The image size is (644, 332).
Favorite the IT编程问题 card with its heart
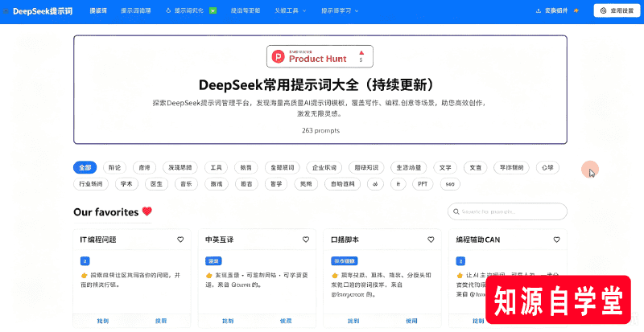point(180,240)
